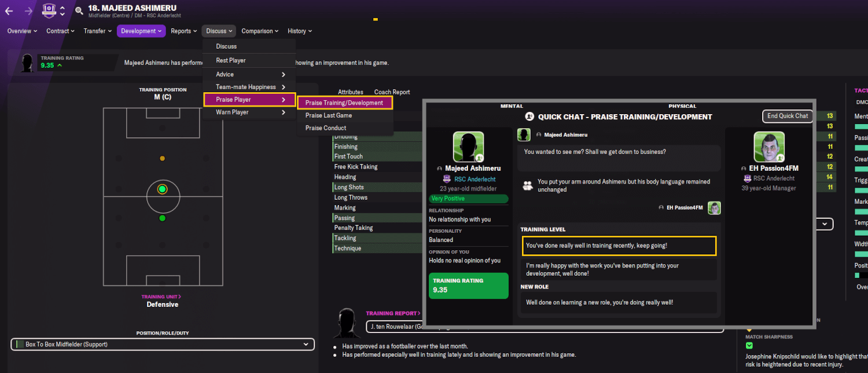Click the small manager avatar next to EH Passion4FM
This screenshot has width=868, height=373.
click(x=715, y=208)
